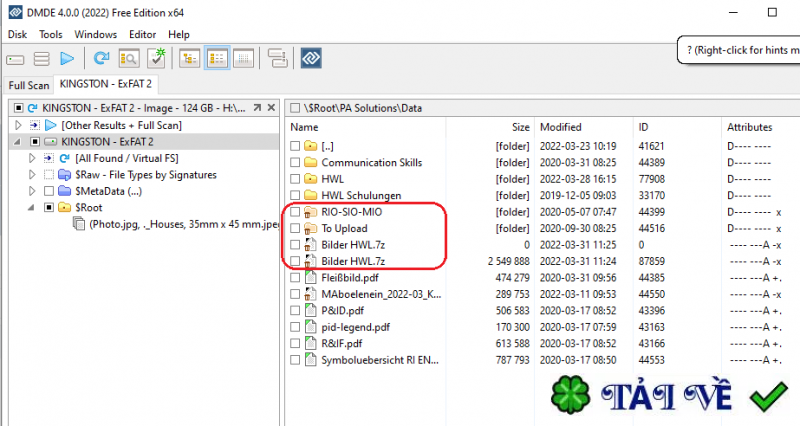Expand the [All Found / Virtual FS] node
This screenshot has height=426, width=800.
[x=32, y=159]
